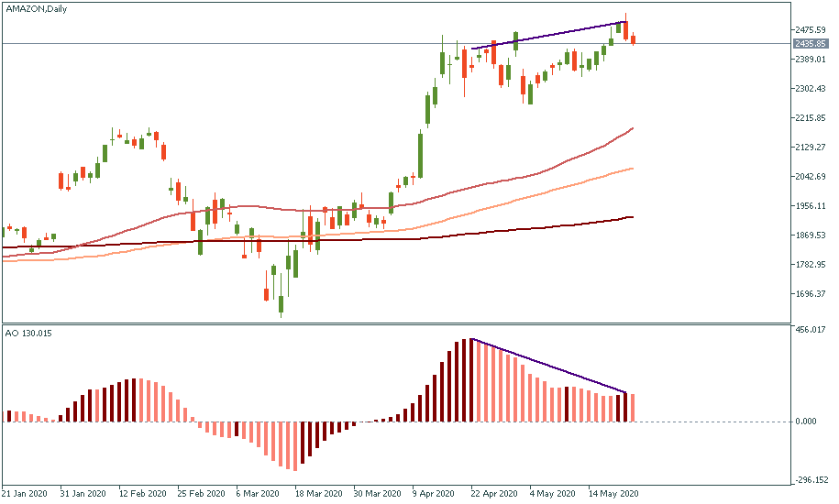Select the AO 130.015 indicator label

(28, 333)
